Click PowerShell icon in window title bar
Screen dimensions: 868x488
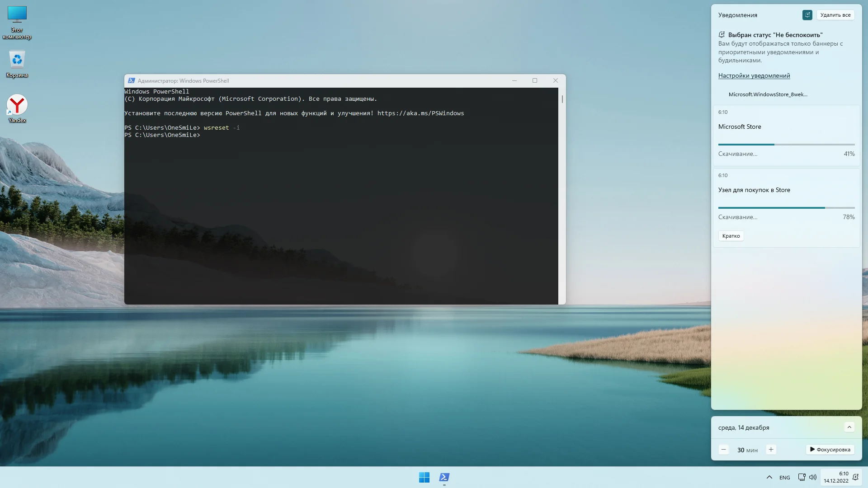click(x=131, y=80)
